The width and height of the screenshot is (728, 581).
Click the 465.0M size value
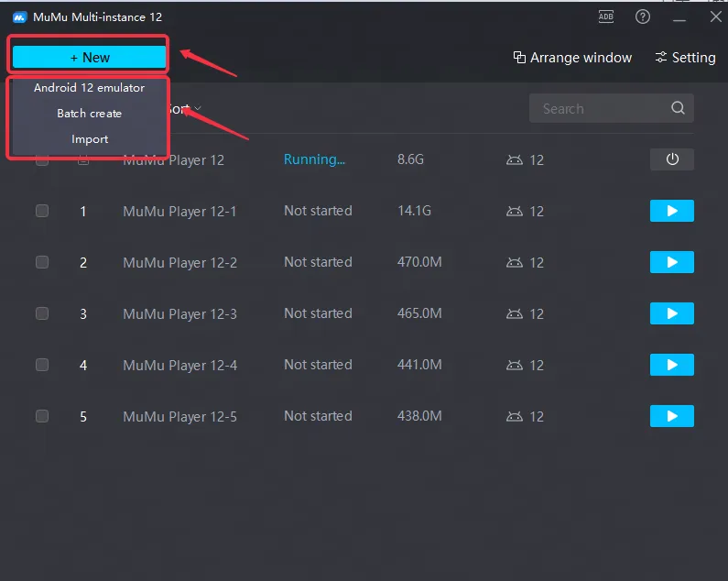click(419, 313)
